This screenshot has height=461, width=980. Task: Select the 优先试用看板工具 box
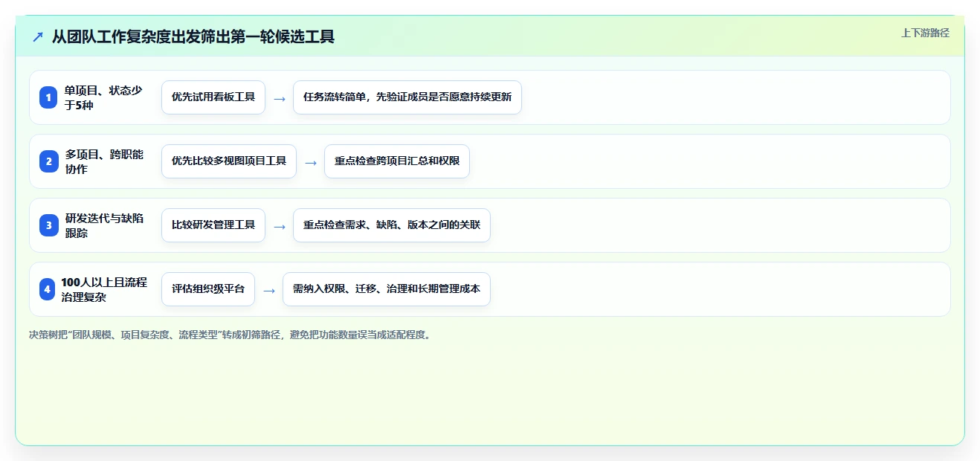click(213, 97)
